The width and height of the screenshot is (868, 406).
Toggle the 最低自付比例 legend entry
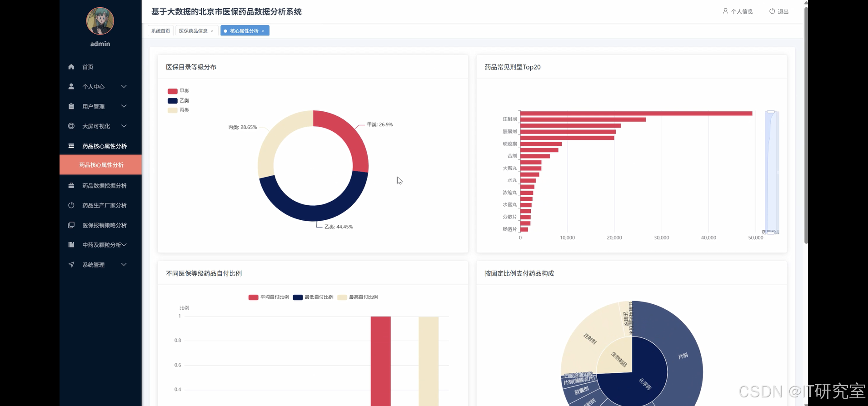point(313,297)
